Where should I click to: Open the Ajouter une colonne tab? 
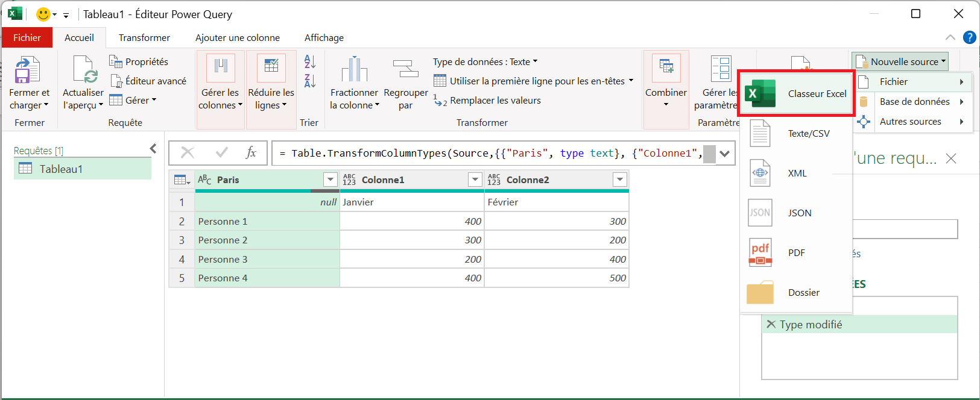(237, 37)
